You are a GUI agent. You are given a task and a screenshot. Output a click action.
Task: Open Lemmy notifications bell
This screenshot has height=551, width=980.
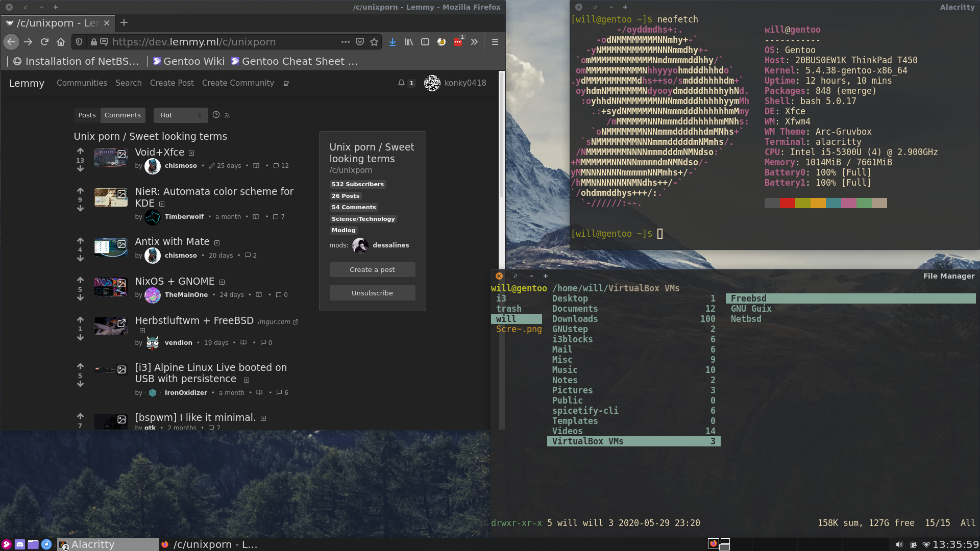(x=402, y=83)
